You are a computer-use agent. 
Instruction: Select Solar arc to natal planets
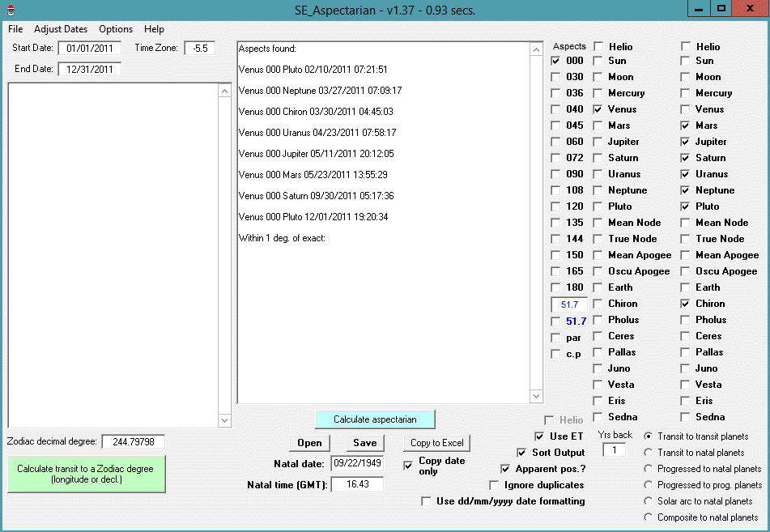point(649,501)
